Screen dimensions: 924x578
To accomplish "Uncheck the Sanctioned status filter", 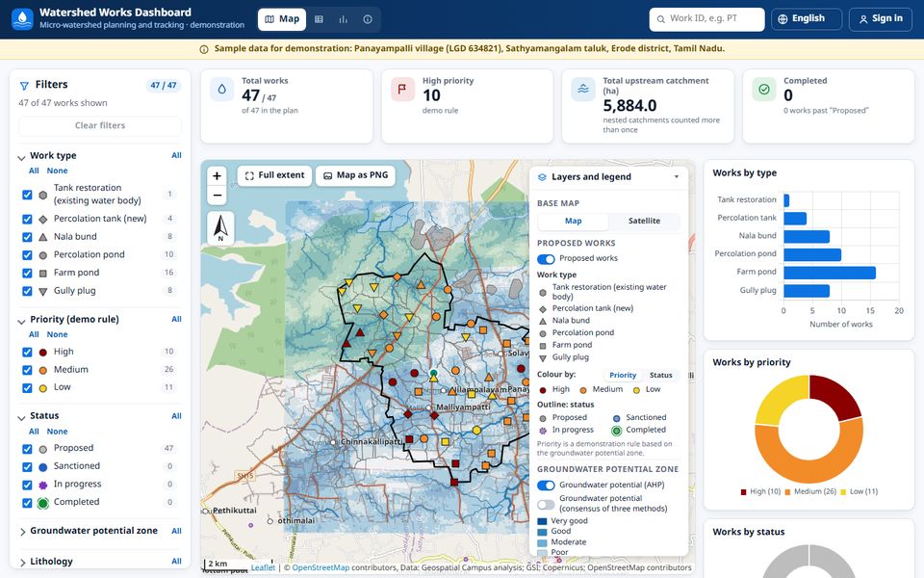I will (27, 466).
